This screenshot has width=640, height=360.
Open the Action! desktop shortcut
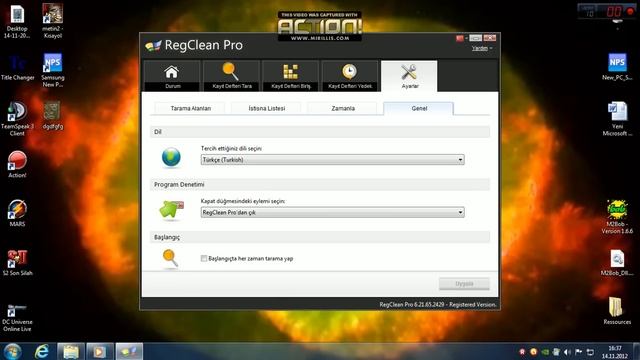17,164
